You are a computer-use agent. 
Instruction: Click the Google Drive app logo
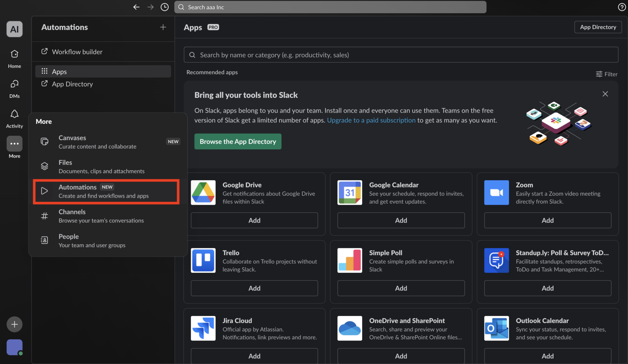click(203, 192)
